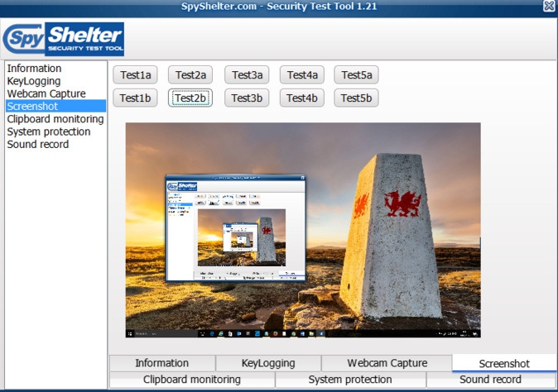
Task: Click the focused Test2b button
Action: coord(190,98)
